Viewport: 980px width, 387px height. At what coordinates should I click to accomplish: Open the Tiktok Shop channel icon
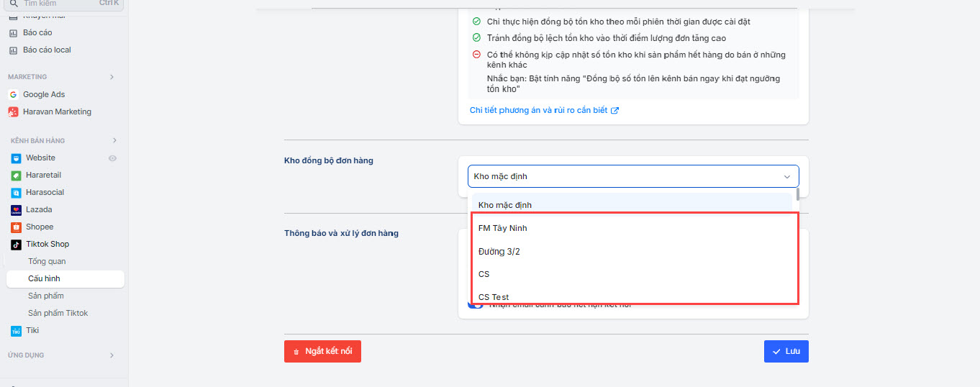(x=16, y=244)
